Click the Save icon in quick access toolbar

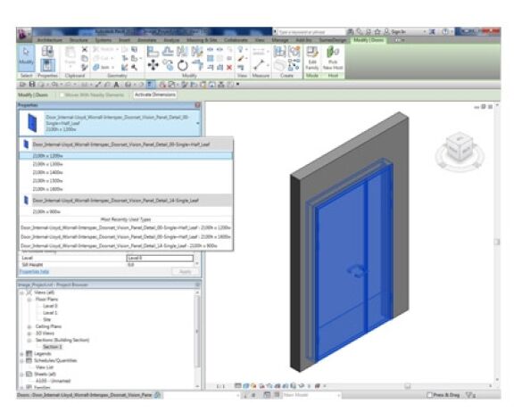coord(32,85)
